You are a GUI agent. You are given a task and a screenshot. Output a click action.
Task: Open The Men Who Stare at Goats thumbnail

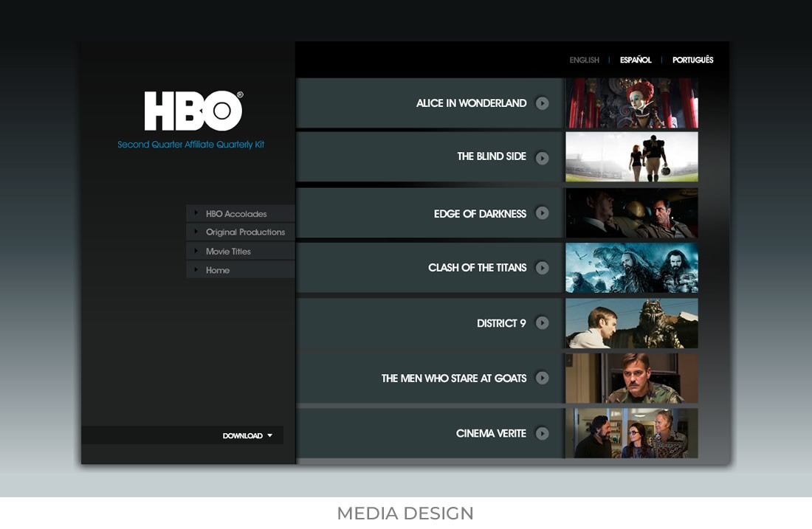632,378
